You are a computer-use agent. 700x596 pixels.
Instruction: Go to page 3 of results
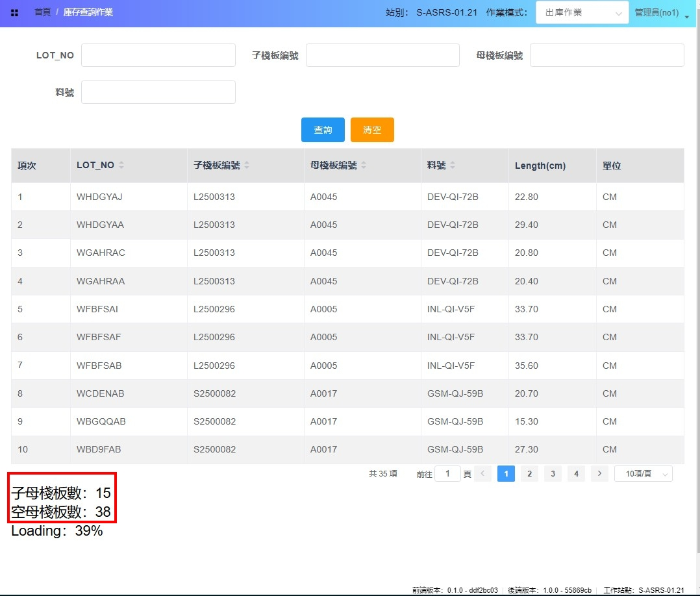553,474
